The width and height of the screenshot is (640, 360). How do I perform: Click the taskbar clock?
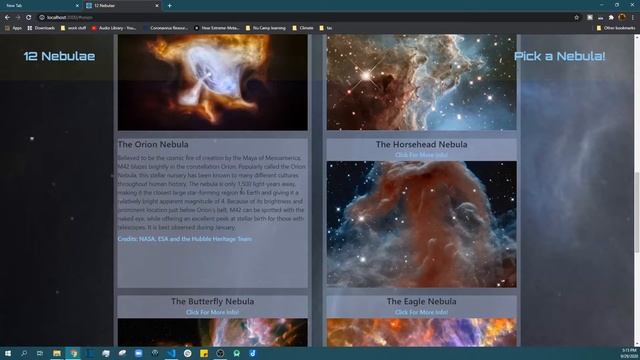point(629,353)
